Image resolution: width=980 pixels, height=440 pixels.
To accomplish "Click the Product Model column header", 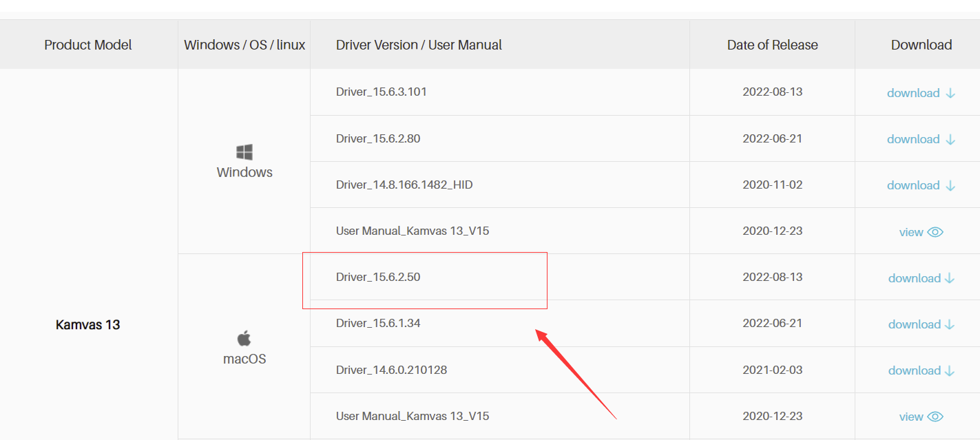I will (x=88, y=45).
